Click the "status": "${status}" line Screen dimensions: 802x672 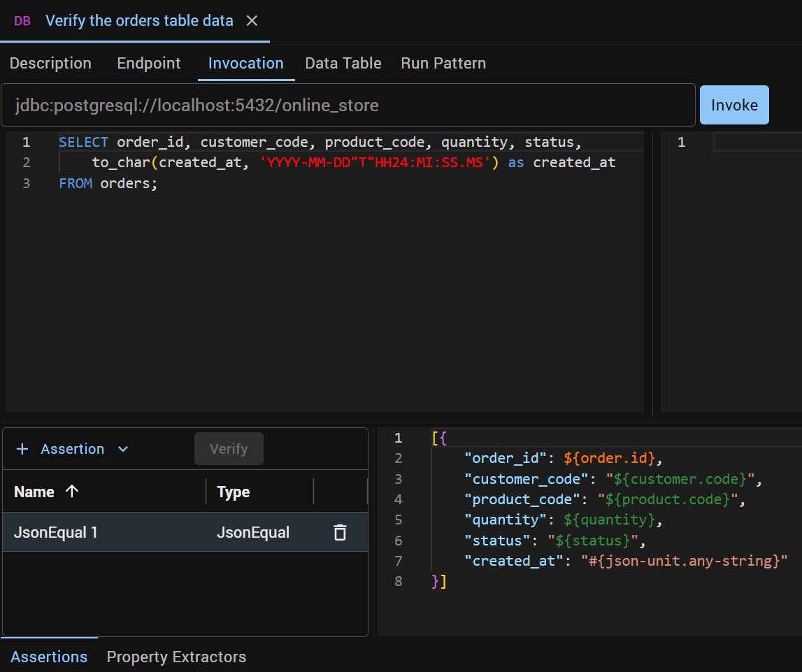(x=555, y=541)
